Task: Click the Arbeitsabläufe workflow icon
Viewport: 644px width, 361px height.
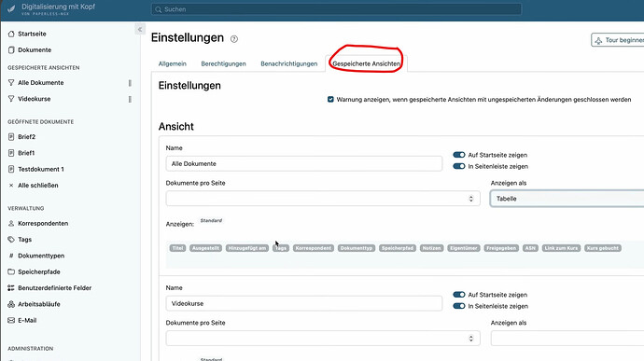Action: [x=11, y=304]
